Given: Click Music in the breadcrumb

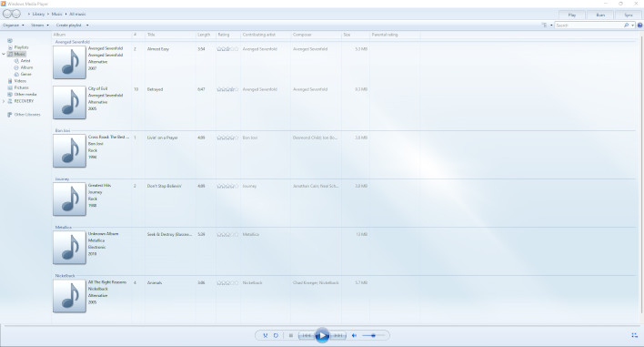Looking at the screenshot, I should click(56, 14).
